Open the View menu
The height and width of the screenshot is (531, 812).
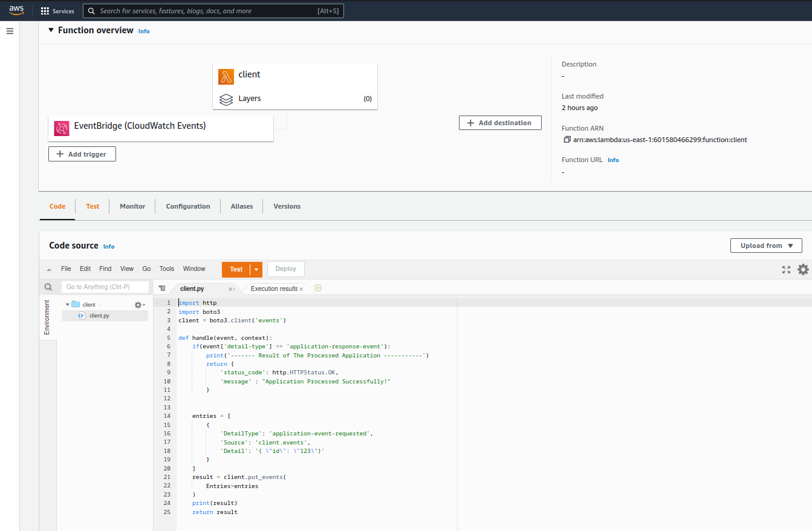(127, 269)
